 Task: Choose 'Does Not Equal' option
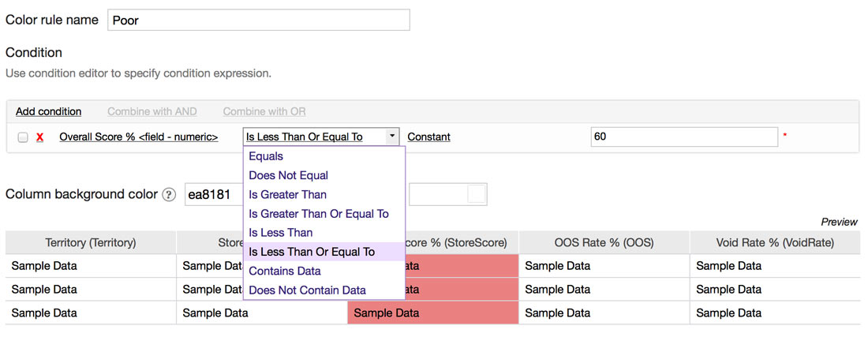coord(288,175)
